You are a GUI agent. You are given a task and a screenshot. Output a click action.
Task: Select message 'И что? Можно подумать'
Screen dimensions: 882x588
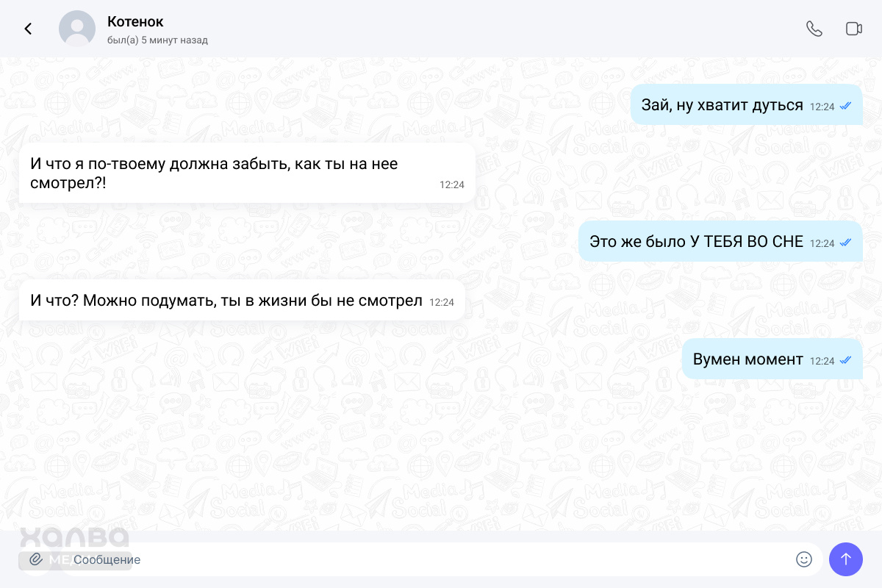[x=242, y=300]
